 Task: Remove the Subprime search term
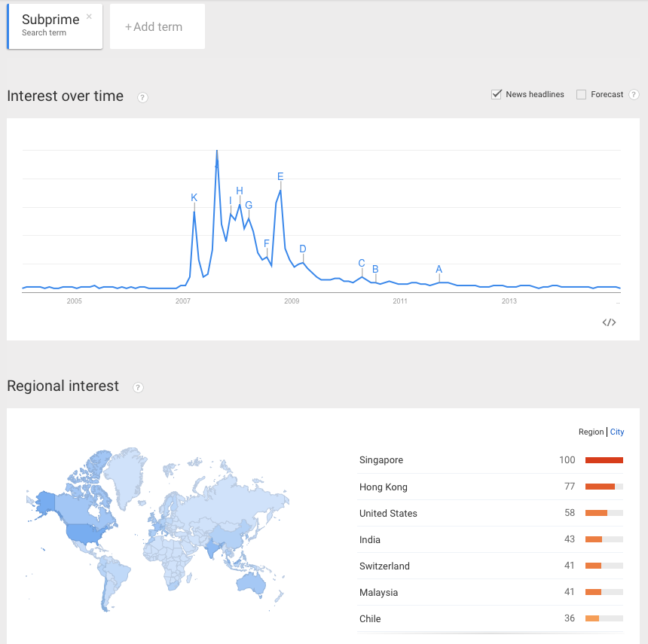click(x=89, y=16)
